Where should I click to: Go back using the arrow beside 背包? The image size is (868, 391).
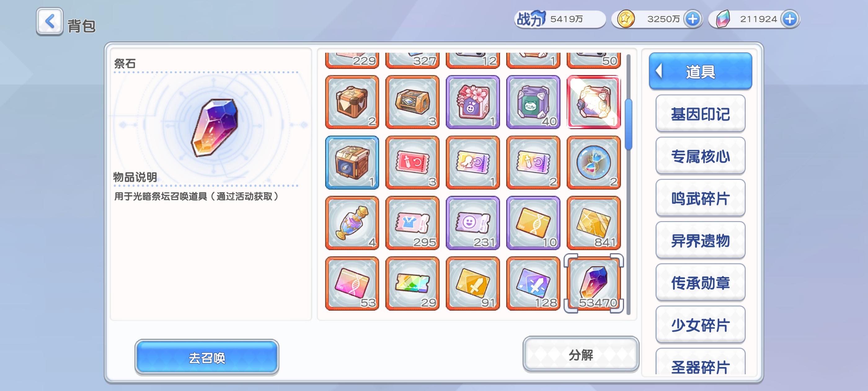coord(50,21)
